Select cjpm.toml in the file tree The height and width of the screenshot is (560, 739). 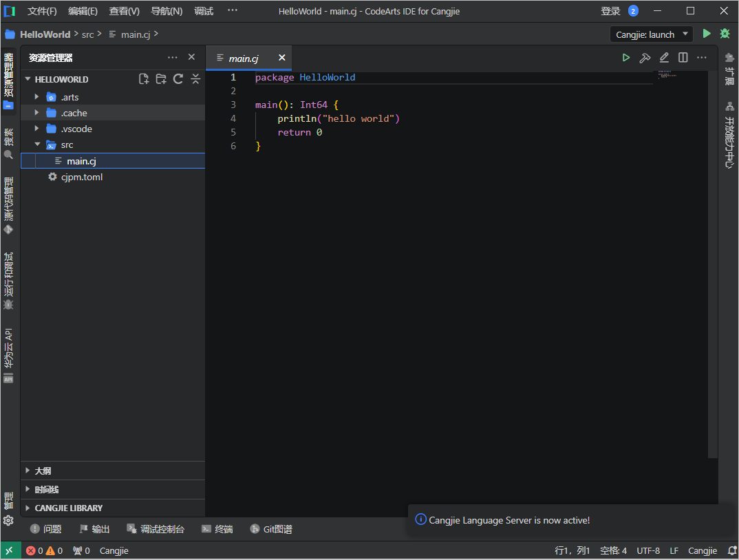pyautogui.click(x=113, y=177)
